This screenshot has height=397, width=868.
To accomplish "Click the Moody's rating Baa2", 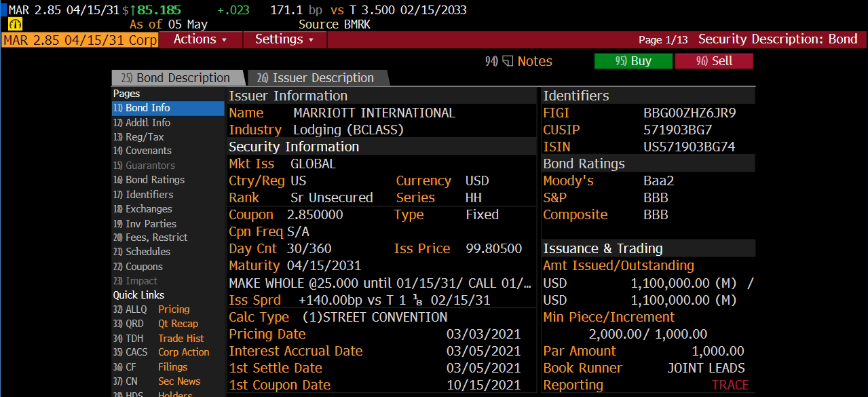I will coord(659,181).
